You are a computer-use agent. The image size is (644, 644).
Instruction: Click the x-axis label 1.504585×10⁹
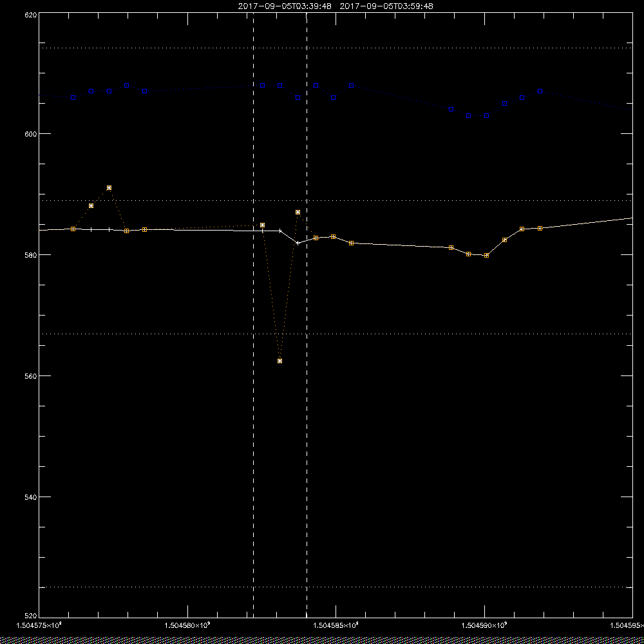336,625
